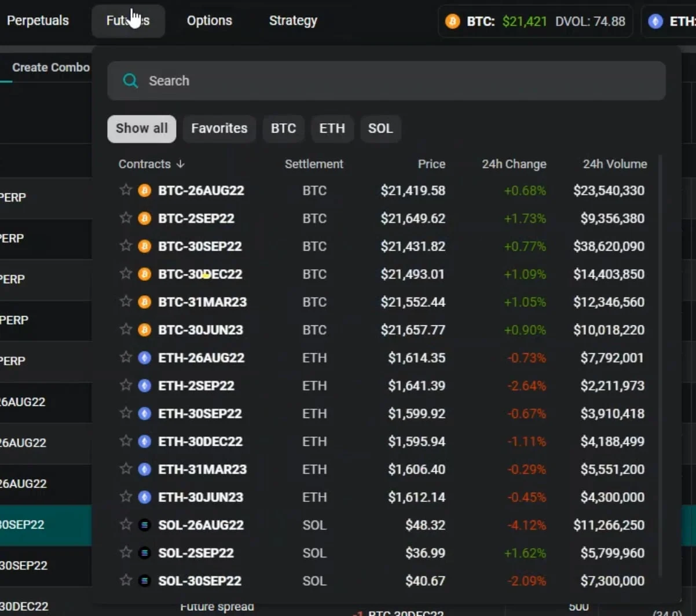The image size is (696, 616).
Task: Click the star icon for SOL-30SEP22
Action: click(126, 580)
